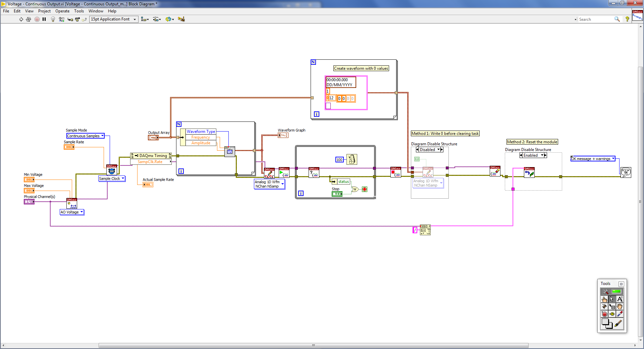Click the Abort Execution button
644x349 pixels.
coord(37,19)
